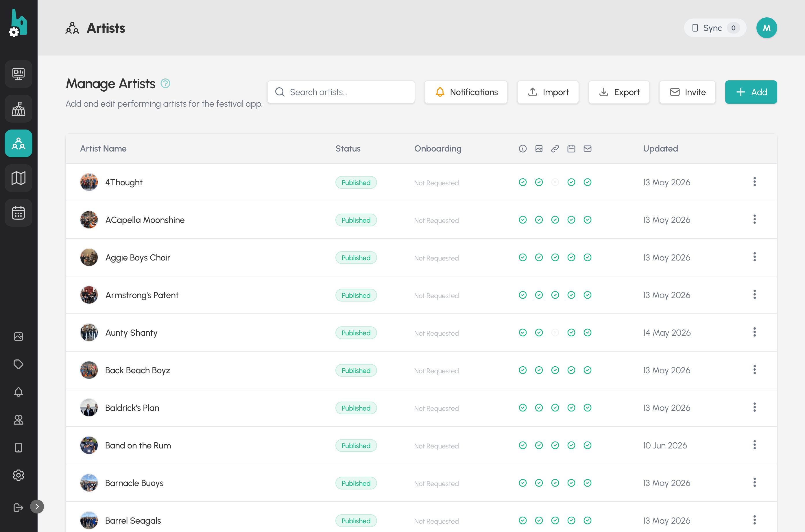Sort by the Updated column header
The width and height of the screenshot is (805, 532).
(660, 149)
